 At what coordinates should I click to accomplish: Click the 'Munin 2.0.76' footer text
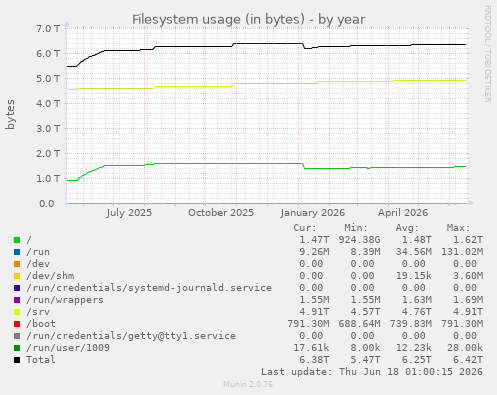248,384
